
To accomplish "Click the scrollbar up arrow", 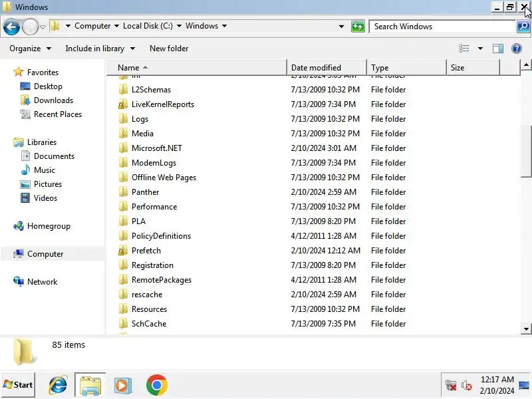I will click(526, 65).
